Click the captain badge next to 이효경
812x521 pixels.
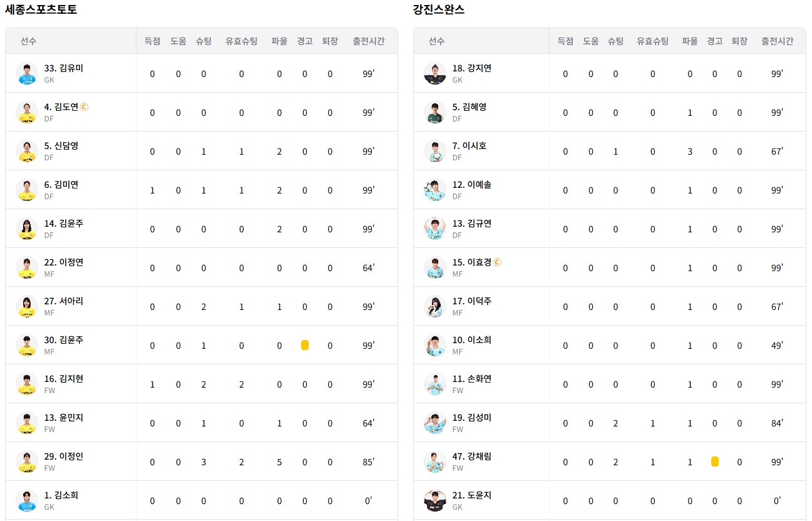point(498,262)
